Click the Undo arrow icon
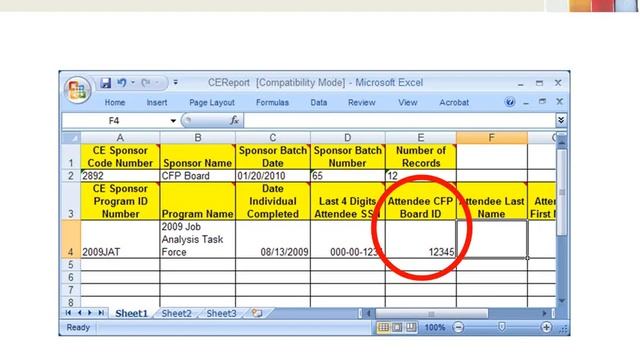 122,83
